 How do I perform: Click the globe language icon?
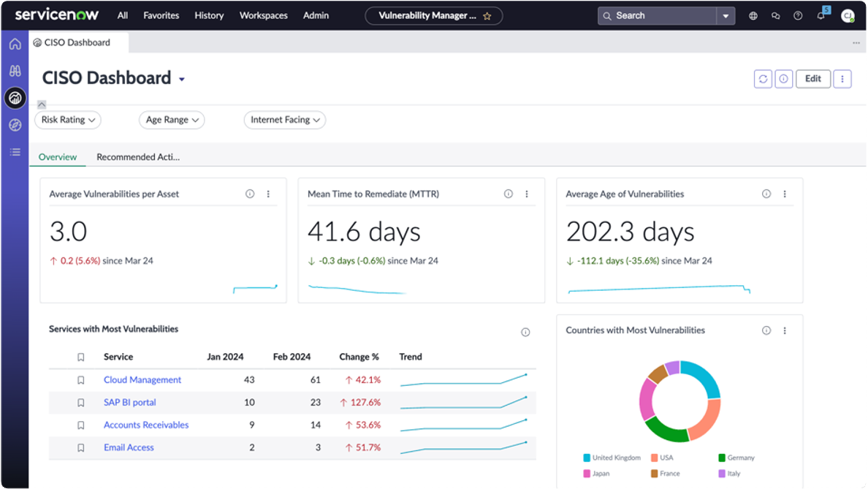point(753,15)
